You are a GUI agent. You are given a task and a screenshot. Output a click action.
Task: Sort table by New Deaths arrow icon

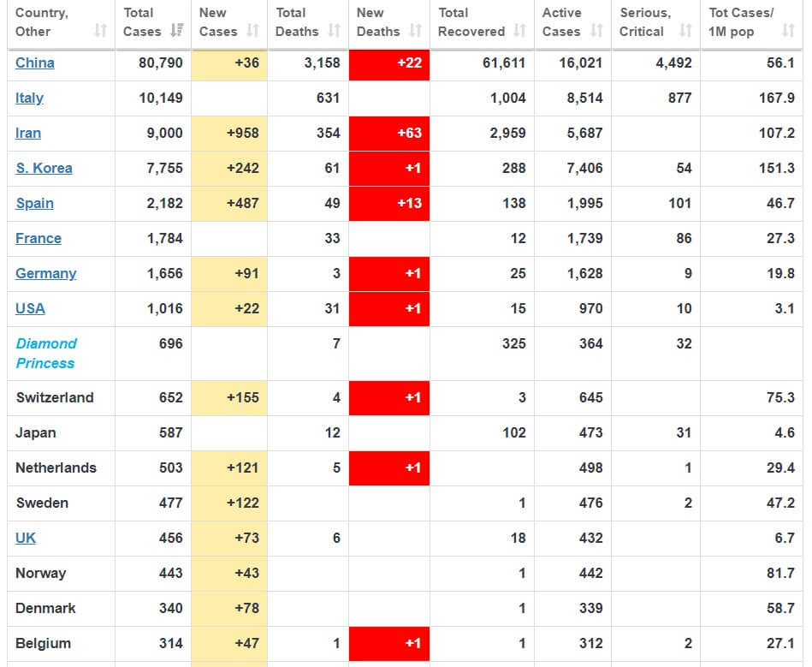415,31
